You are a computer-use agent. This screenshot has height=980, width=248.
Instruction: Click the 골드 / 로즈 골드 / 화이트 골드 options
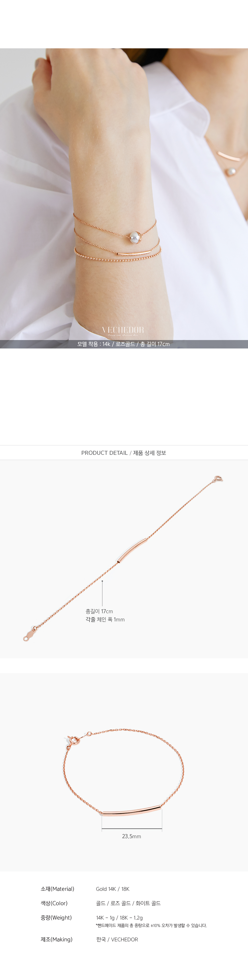tap(128, 903)
